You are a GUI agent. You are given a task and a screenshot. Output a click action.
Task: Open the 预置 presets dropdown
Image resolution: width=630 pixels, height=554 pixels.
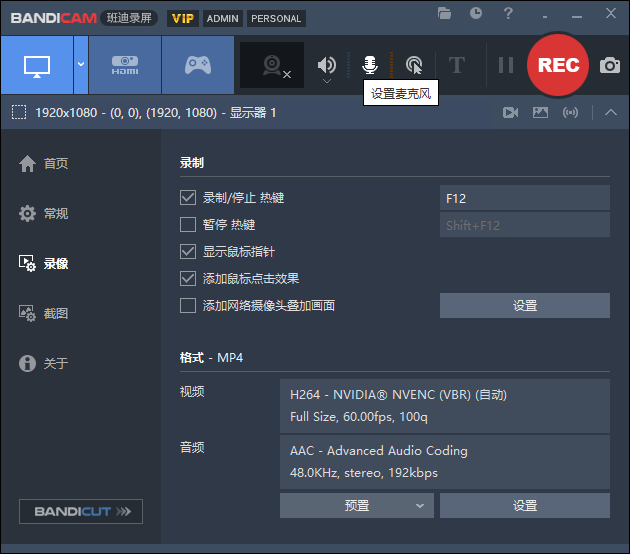pyautogui.click(x=357, y=505)
